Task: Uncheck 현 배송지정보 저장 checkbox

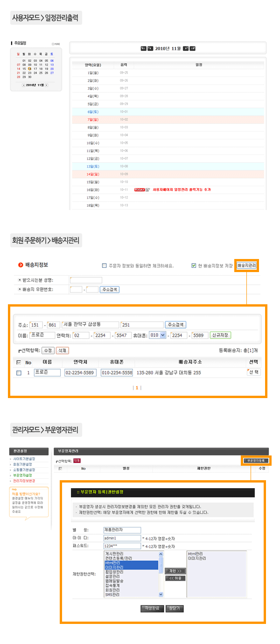Action: coord(194,266)
